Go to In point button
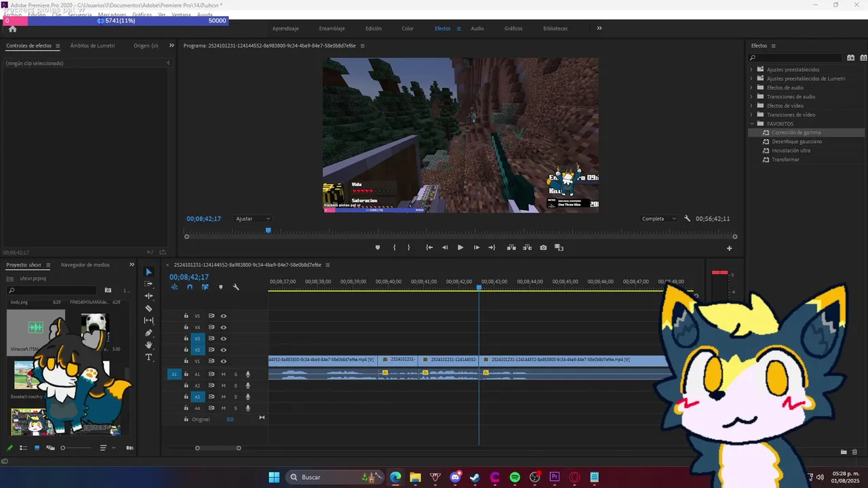 (x=429, y=247)
